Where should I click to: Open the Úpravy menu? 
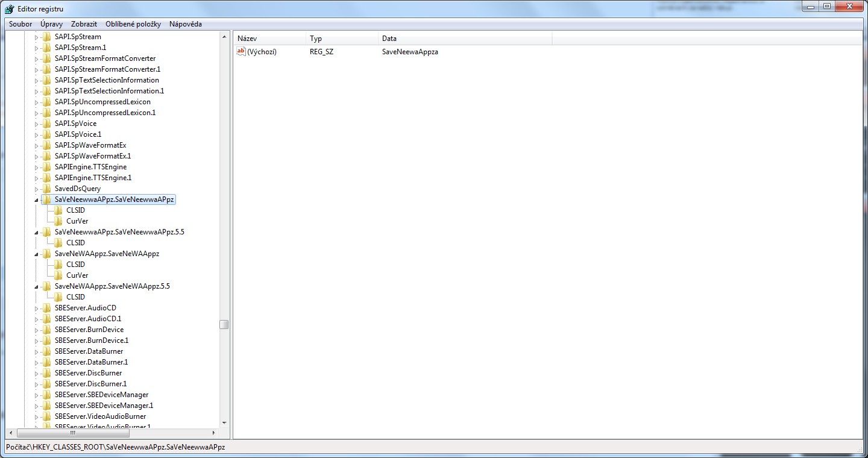51,24
